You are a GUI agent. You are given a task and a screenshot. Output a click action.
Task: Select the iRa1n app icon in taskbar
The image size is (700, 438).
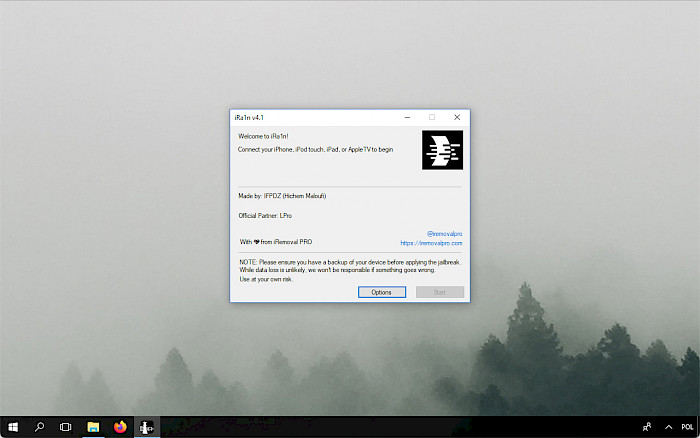146,427
